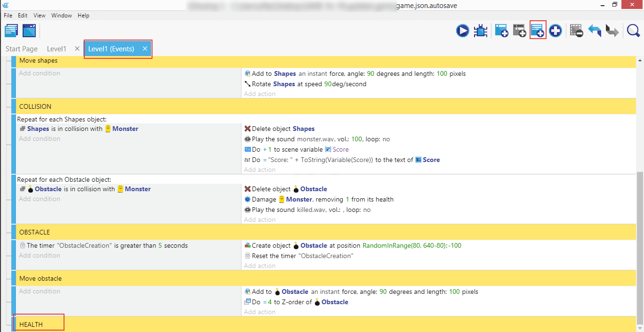Click the add new event icon
The height and width of the screenshot is (332, 644).
coord(501,31)
